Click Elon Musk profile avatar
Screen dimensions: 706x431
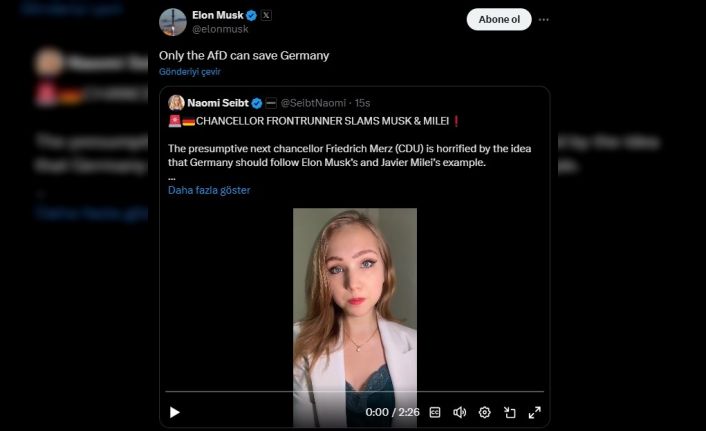173,22
